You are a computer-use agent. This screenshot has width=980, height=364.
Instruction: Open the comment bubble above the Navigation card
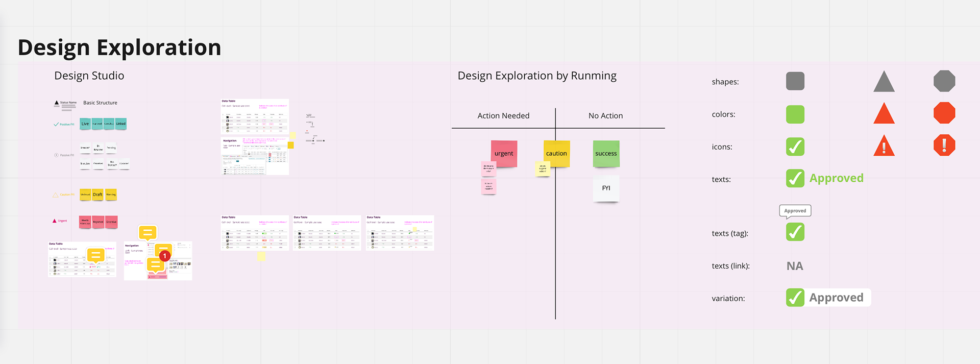tap(148, 233)
